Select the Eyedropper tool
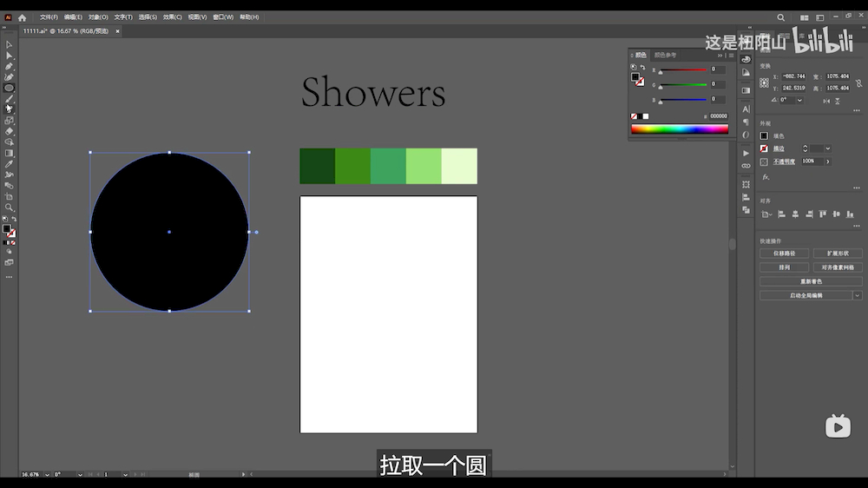 click(9, 164)
